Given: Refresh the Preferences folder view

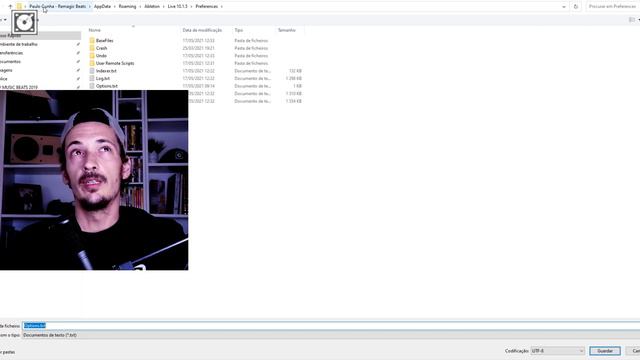Looking at the screenshot, I should (x=576, y=7).
